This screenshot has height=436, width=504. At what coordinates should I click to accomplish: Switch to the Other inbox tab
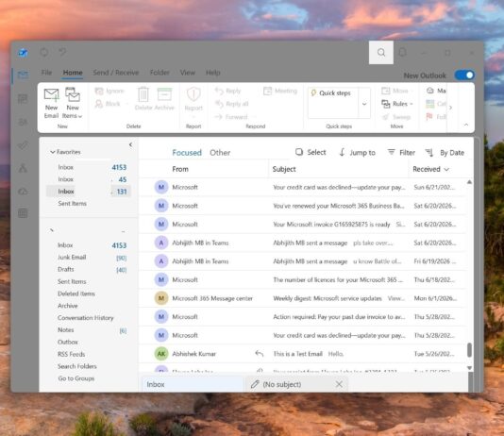click(220, 153)
